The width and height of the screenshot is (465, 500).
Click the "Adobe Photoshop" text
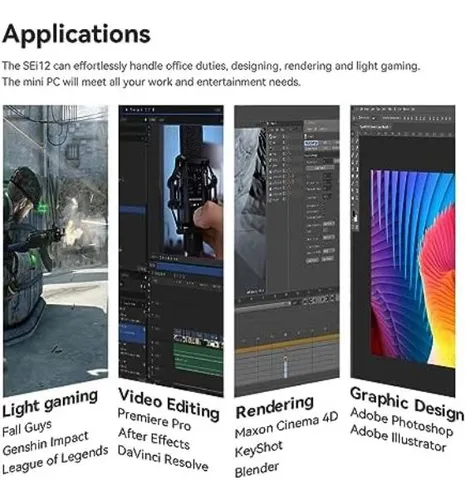point(402,422)
